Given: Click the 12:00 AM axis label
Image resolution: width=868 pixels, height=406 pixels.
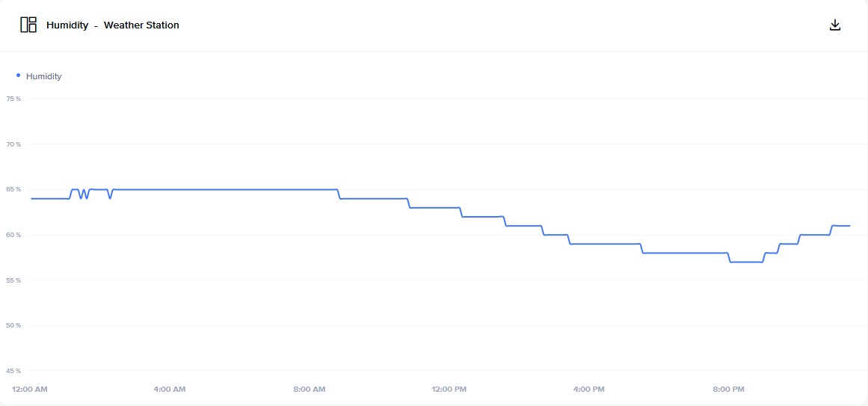Looking at the screenshot, I should 30,390.
